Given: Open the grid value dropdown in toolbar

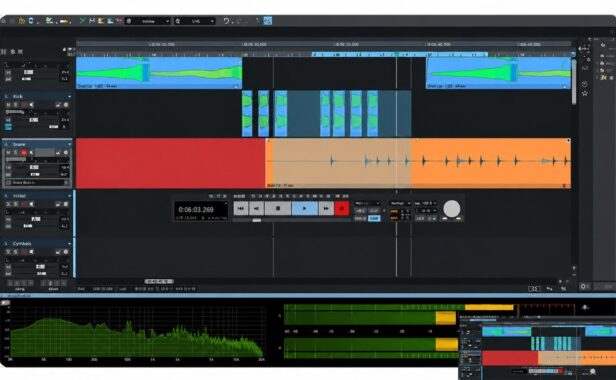Looking at the screenshot, I should coord(195,21).
